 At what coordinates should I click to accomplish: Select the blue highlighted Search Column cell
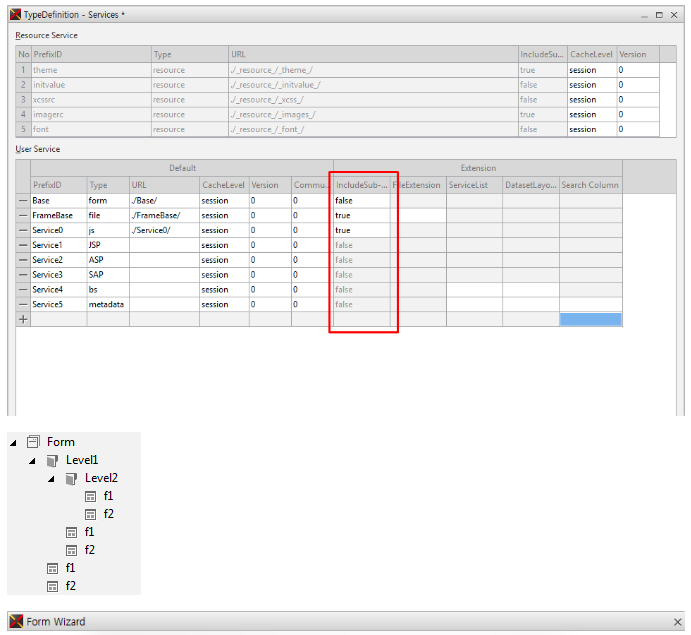coord(590,319)
